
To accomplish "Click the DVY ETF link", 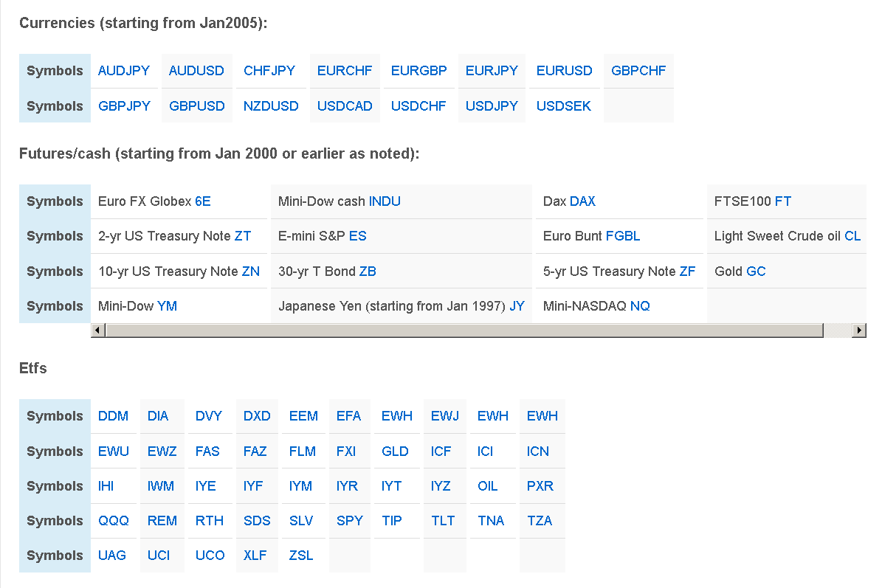I will (x=209, y=417).
